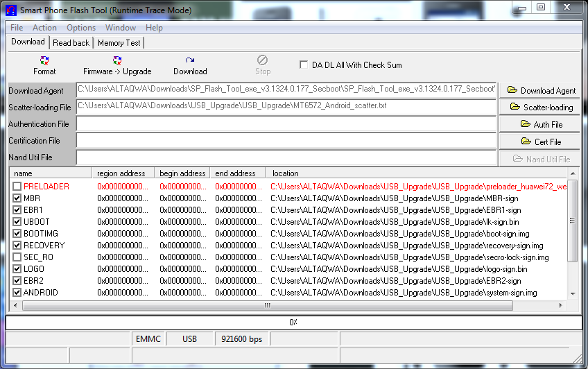Click the end address column header
The image size is (588, 369).
[238, 173]
